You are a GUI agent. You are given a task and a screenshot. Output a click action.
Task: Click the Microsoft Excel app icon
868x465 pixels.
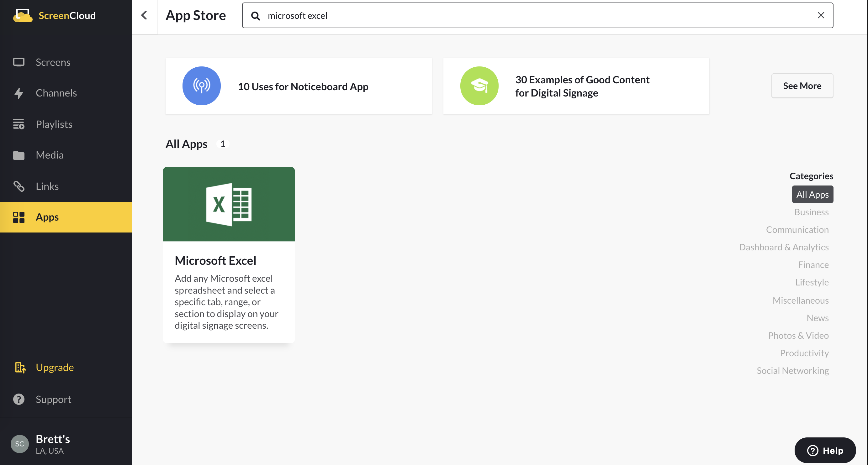[x=229, y=204]
